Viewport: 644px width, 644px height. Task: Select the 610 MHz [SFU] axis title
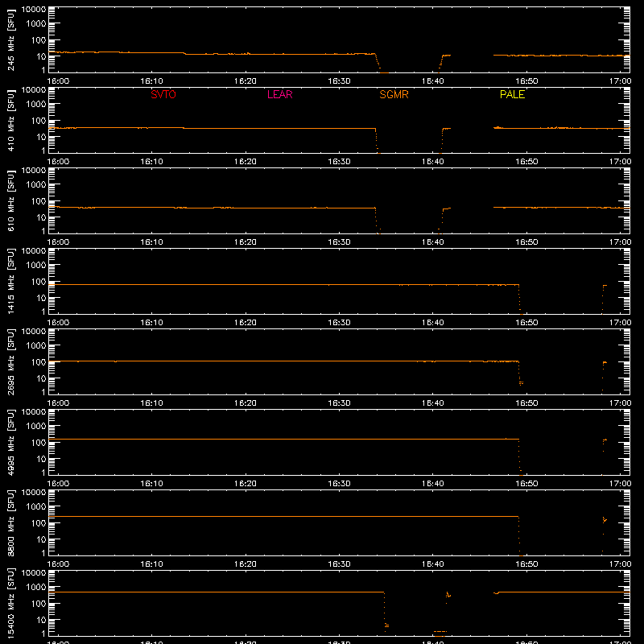point(11,201)
